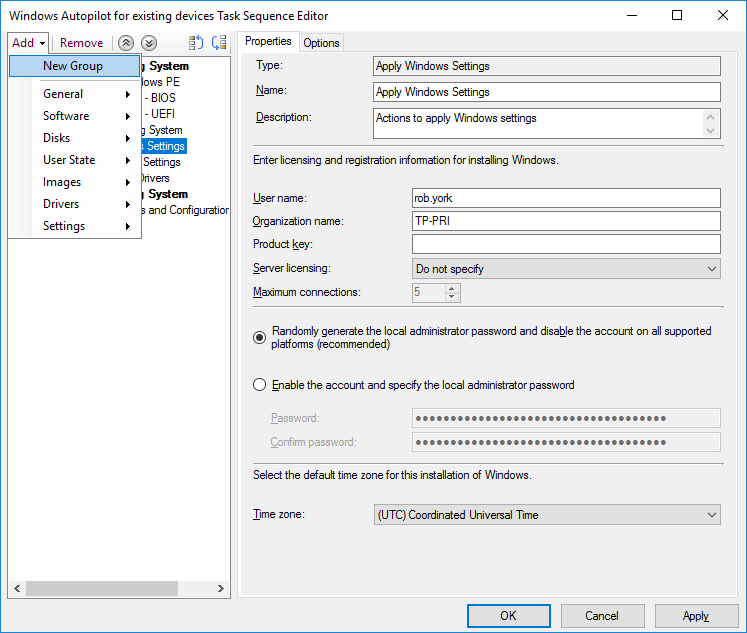
Task: Maximize the Task Sequence Editor window
Action: point(677,15)
